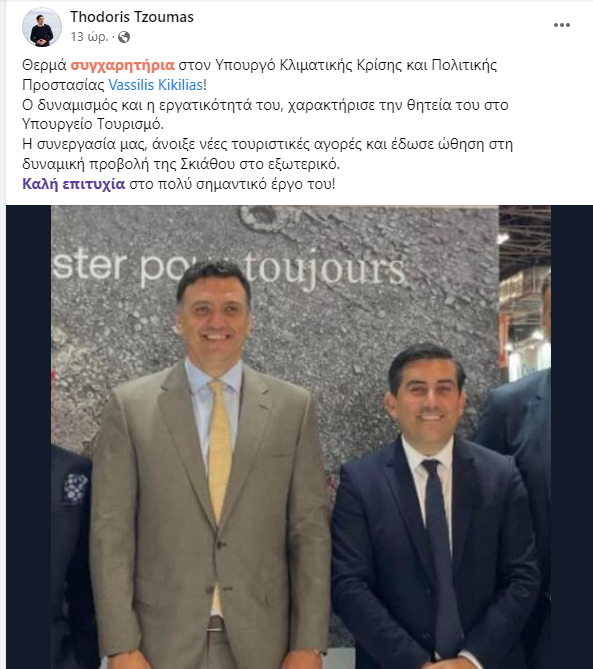Click the left dark margin beside photo
593x669 pixels.
click(29, 437)
